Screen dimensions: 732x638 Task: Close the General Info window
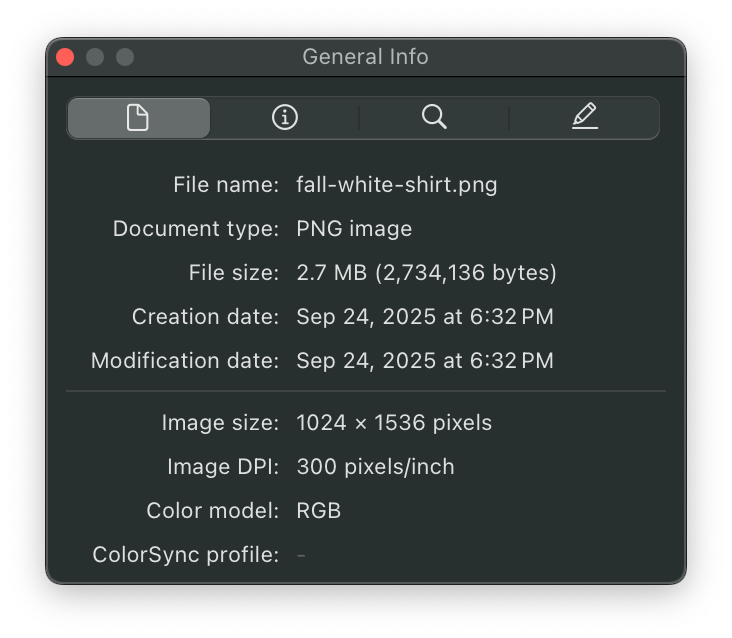pyautogui.click(x=66, y=57)
